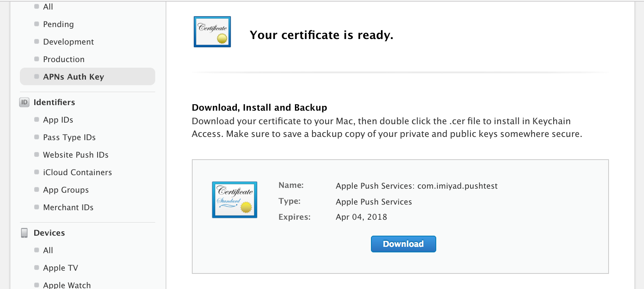Click the Download certificate button
644x289 pixels.
[403, 244]
